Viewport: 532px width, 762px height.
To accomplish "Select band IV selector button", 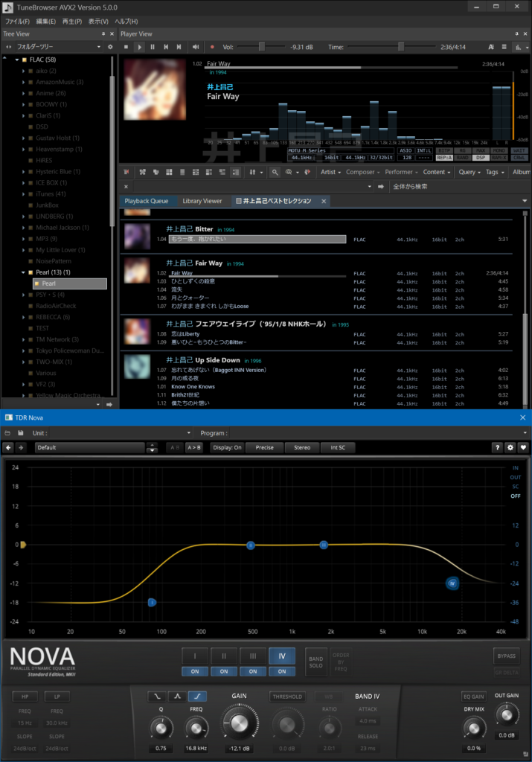I will (282, 656).
